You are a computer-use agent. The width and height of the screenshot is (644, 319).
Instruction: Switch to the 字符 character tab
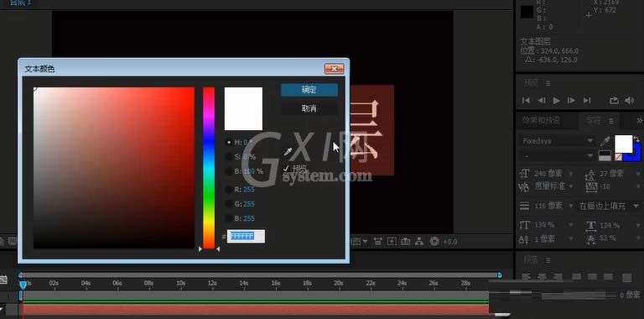[x=593, y=121]
